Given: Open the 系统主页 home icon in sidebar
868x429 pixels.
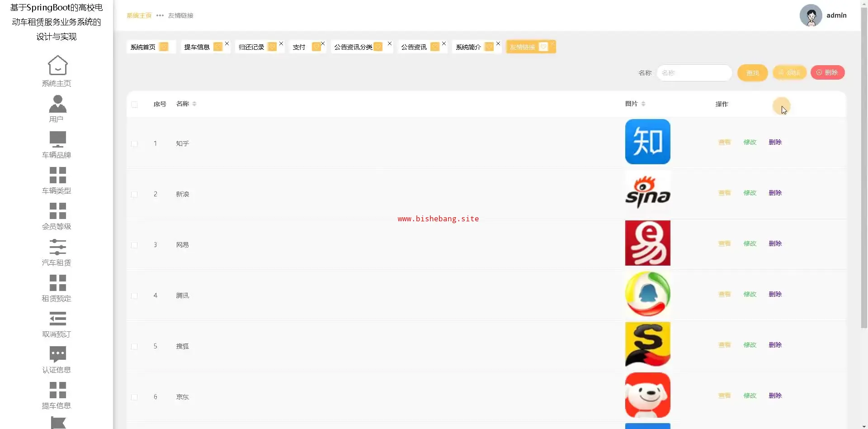Looking at the screenshot, I should [57, 65].
